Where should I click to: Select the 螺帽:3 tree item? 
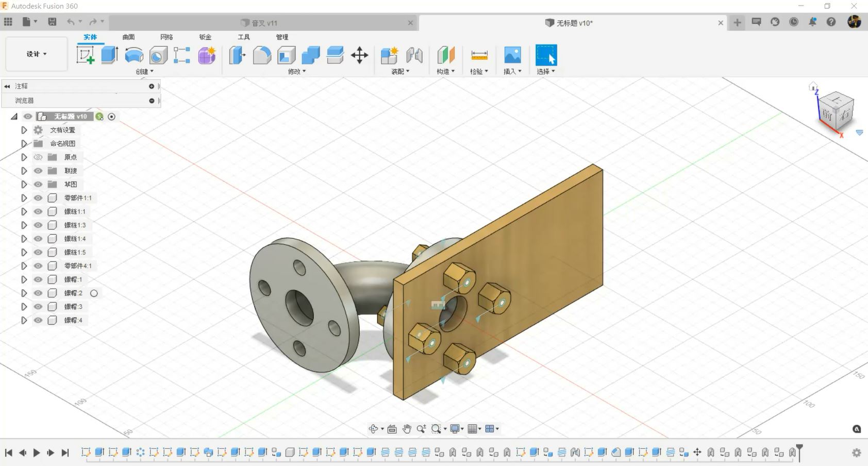(x=73, y=307)
